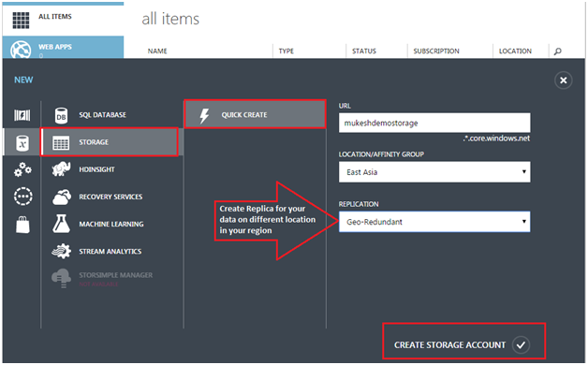
Task: Sort by the Type column header
Action: pos(287,51)
